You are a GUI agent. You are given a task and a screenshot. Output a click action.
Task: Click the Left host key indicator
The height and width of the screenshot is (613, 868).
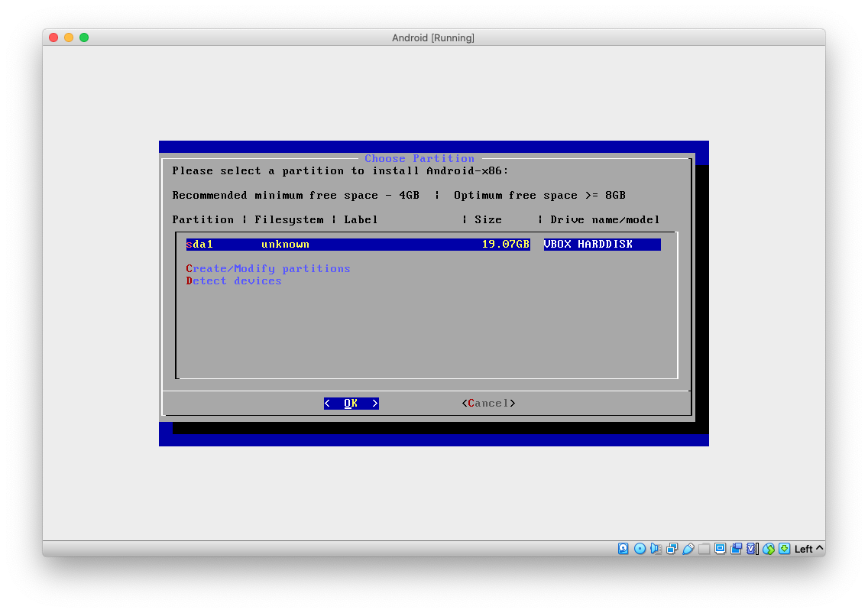pyautogui.click(x=808, y=549)
